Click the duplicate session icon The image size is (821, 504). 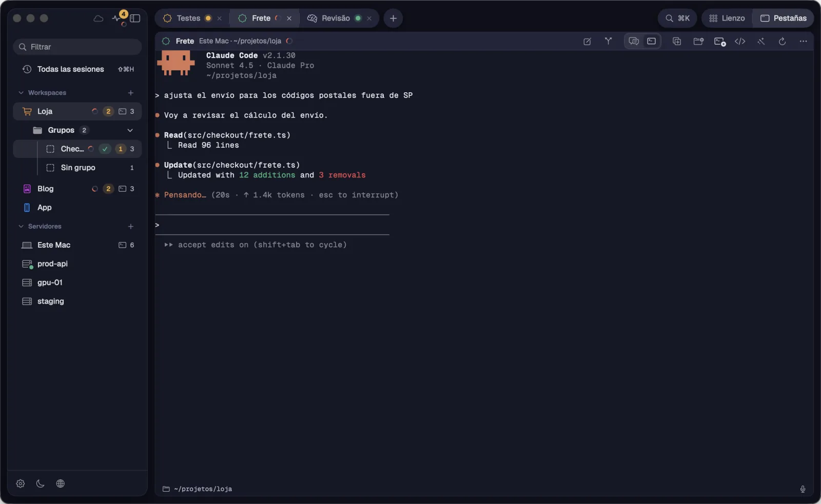[677, 41]
